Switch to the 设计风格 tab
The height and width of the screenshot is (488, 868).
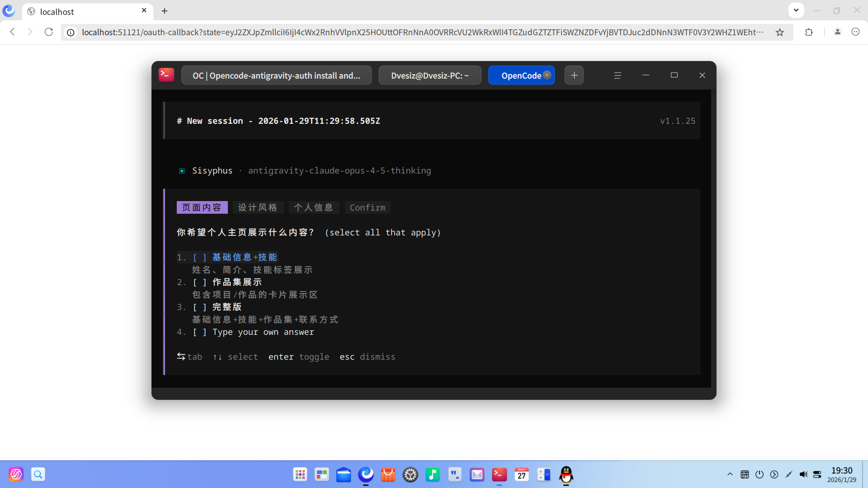point(258,207)
